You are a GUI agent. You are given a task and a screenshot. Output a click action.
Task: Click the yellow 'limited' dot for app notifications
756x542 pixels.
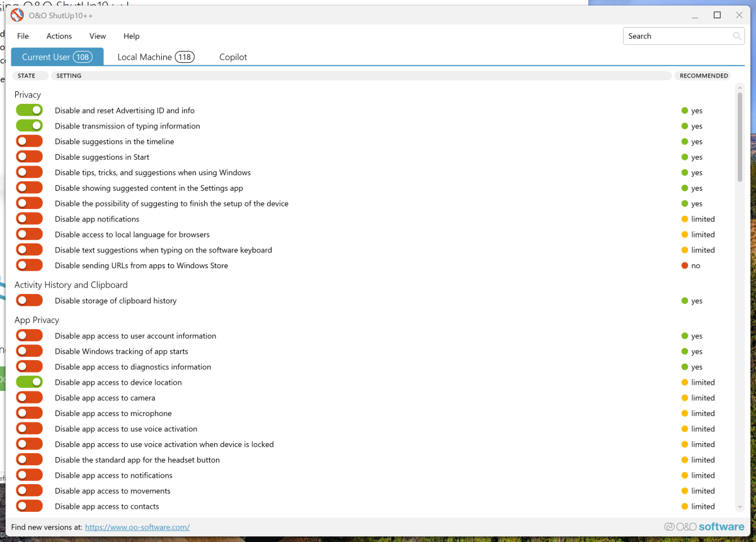pyautogui.click(x=685, y=220)
